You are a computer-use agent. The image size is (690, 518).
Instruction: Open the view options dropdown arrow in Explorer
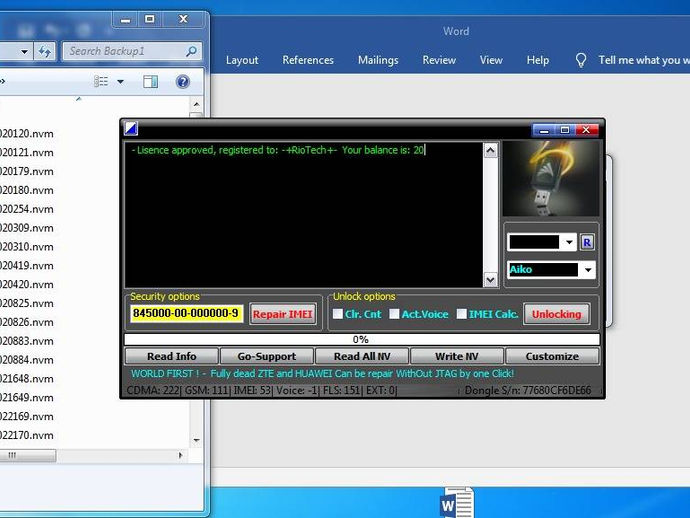120,81
